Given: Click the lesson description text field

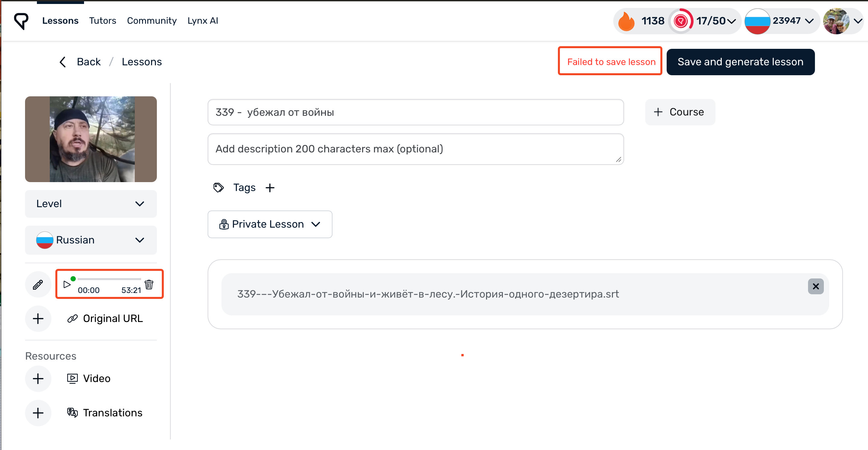Looking at the screenshot, I should click(x=415, y=149).
